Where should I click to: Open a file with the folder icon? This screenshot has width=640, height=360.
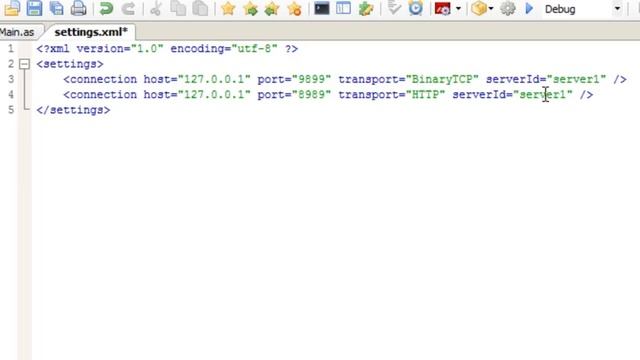pyautogui.click(x=11, y=9)
